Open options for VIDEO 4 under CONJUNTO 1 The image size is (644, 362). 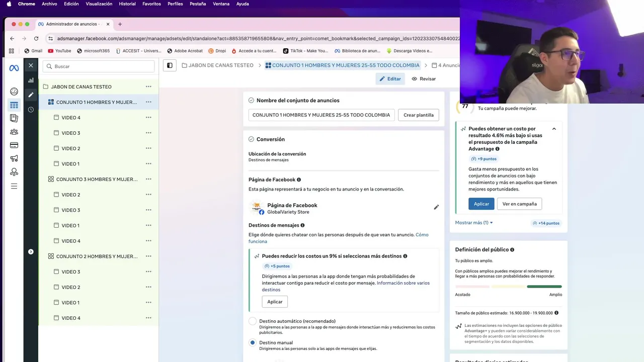point(148,118)
